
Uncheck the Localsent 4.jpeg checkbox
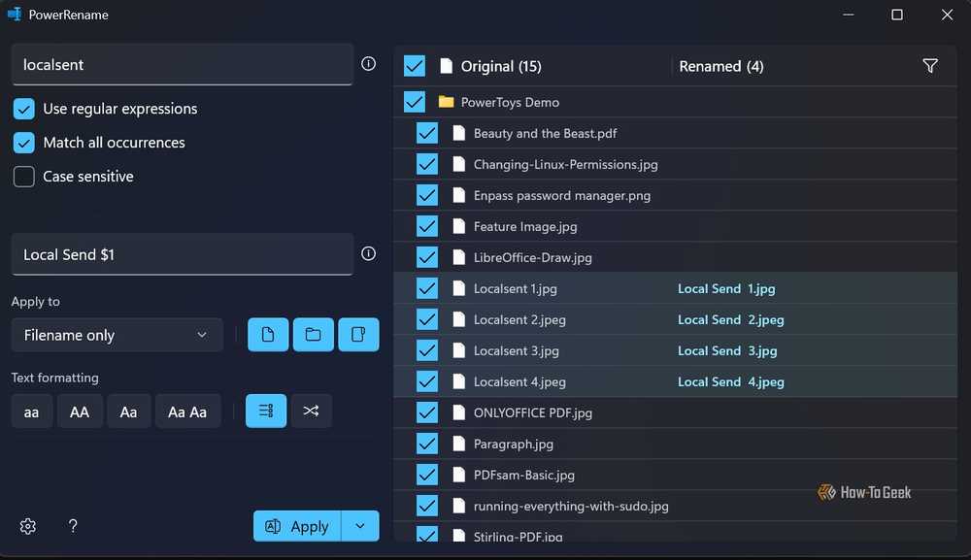(427, 381)
